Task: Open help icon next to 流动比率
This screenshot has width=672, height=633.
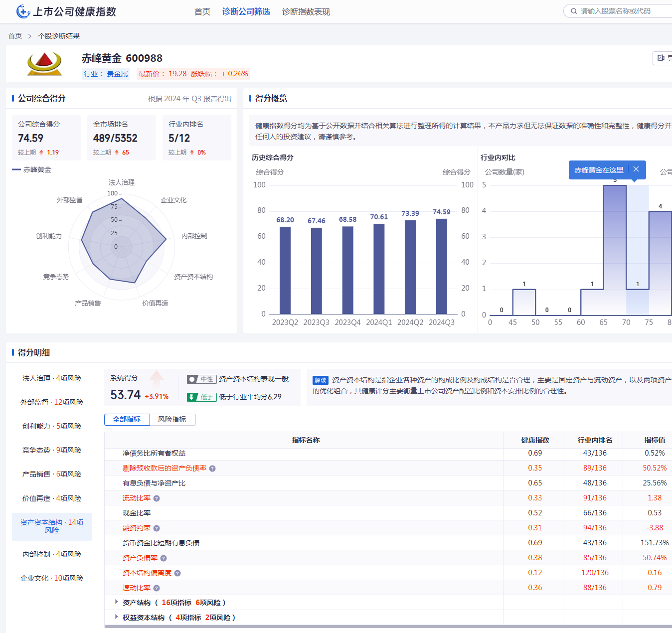Action: [157, 498]
